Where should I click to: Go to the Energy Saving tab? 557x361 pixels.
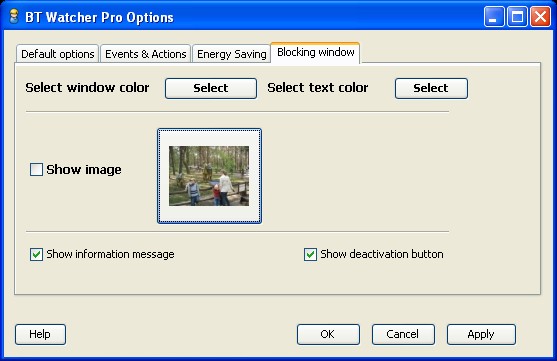pyautogui.click(x=232, y=54)
